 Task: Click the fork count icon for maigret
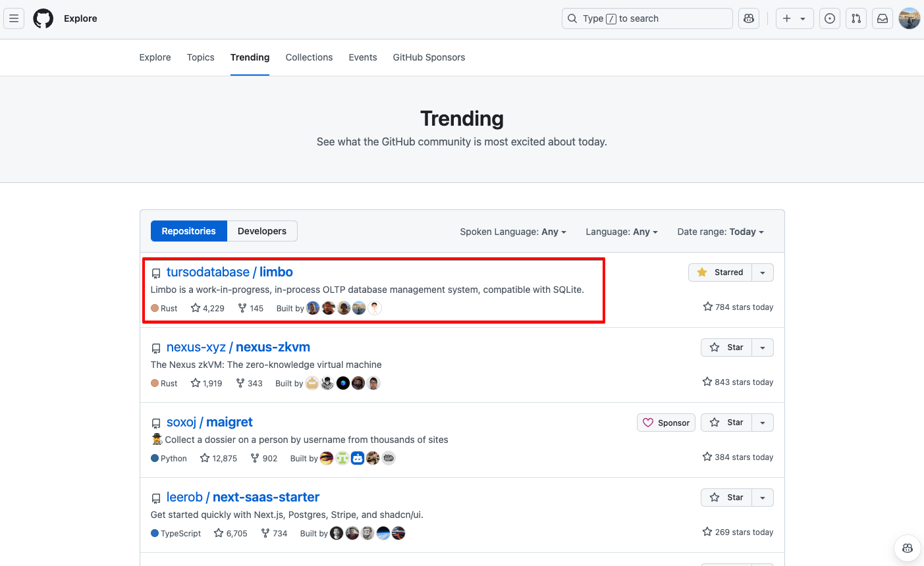tap(255, 458)
